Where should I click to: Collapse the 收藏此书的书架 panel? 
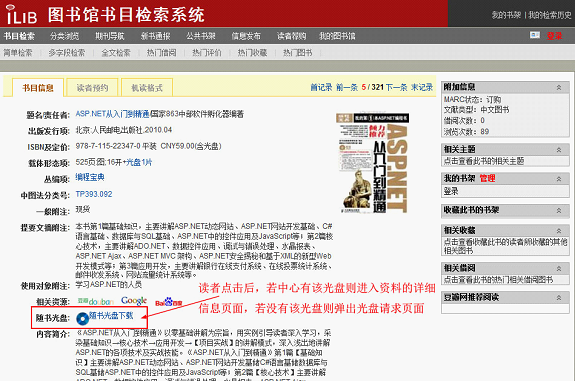[559, 210]
